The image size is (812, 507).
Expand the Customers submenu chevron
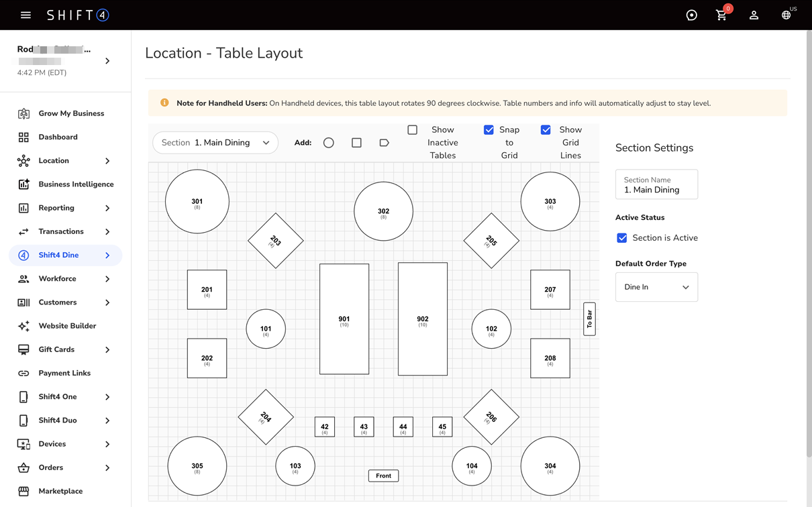click(x=107, y=302)
